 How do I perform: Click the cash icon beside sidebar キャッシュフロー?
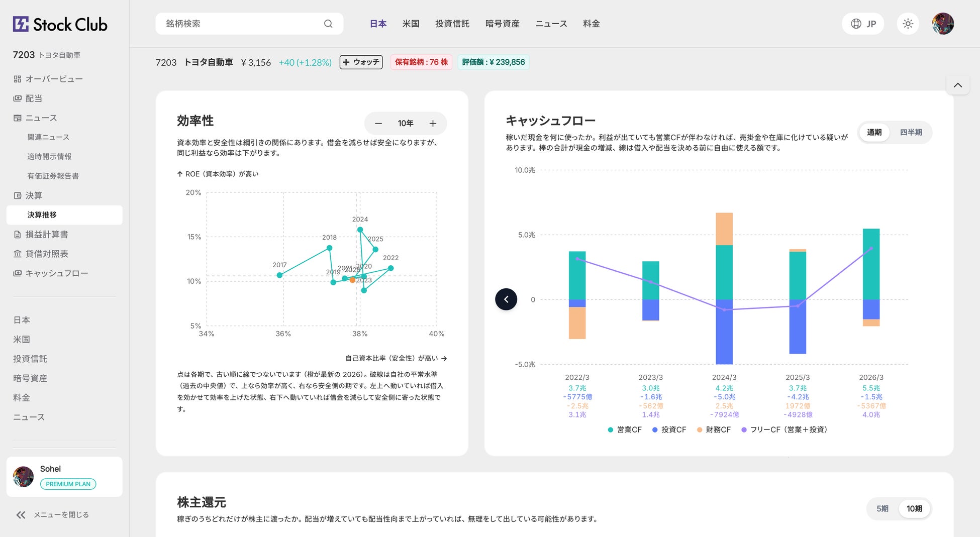point(18,273)
